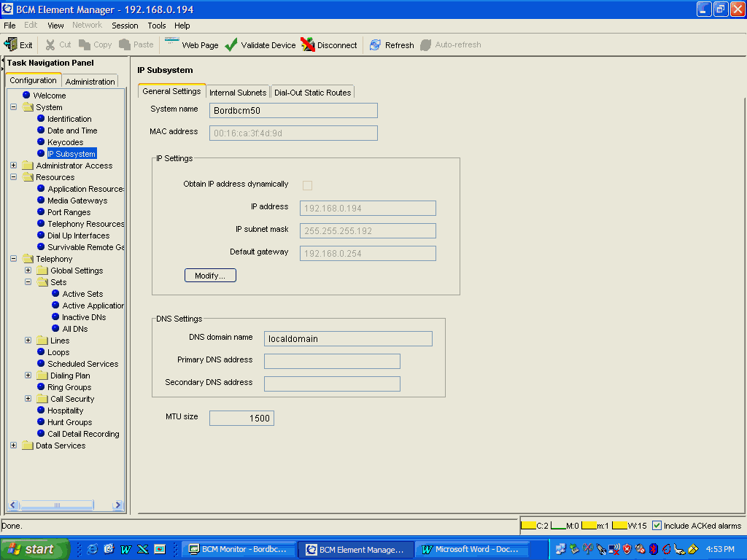Open the View menu
The width and height of the screenshot is (747, 560).
[55, 26]
